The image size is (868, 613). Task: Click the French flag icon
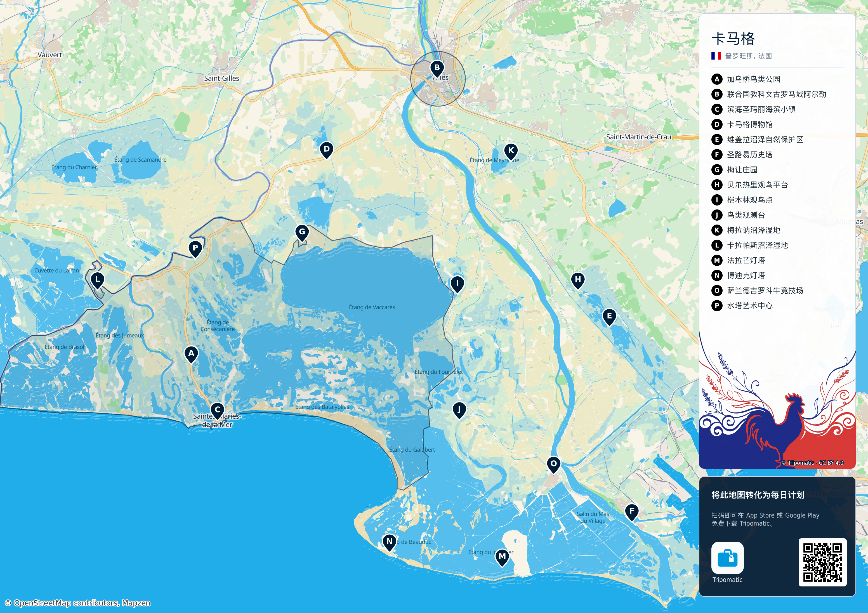click(716, 56)
